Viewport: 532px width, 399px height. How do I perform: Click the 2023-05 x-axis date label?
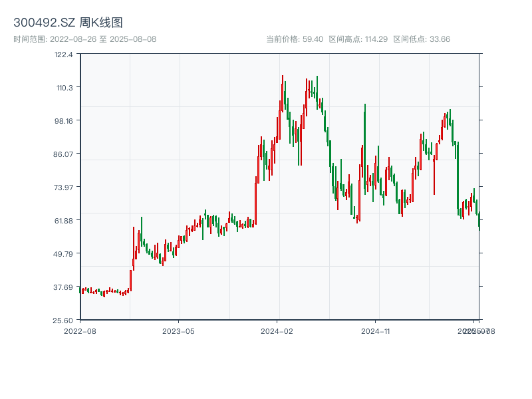pyautogui.click(x=178, y=331)
